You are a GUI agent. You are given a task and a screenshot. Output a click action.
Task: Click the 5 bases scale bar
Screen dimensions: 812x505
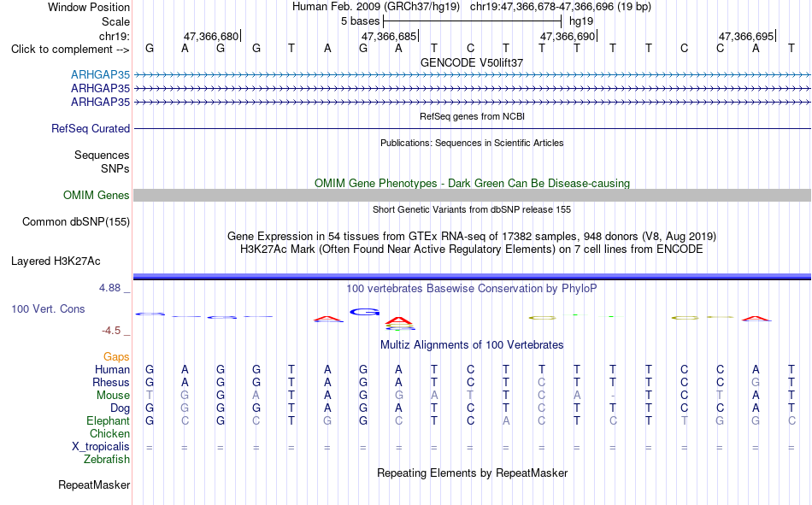tap(472, 21)
